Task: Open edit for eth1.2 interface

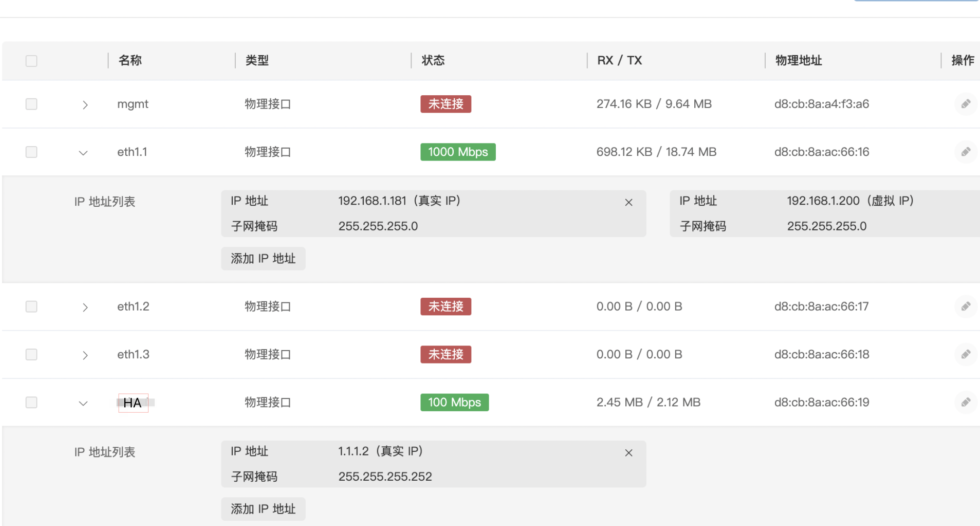Action: [965, 306]
